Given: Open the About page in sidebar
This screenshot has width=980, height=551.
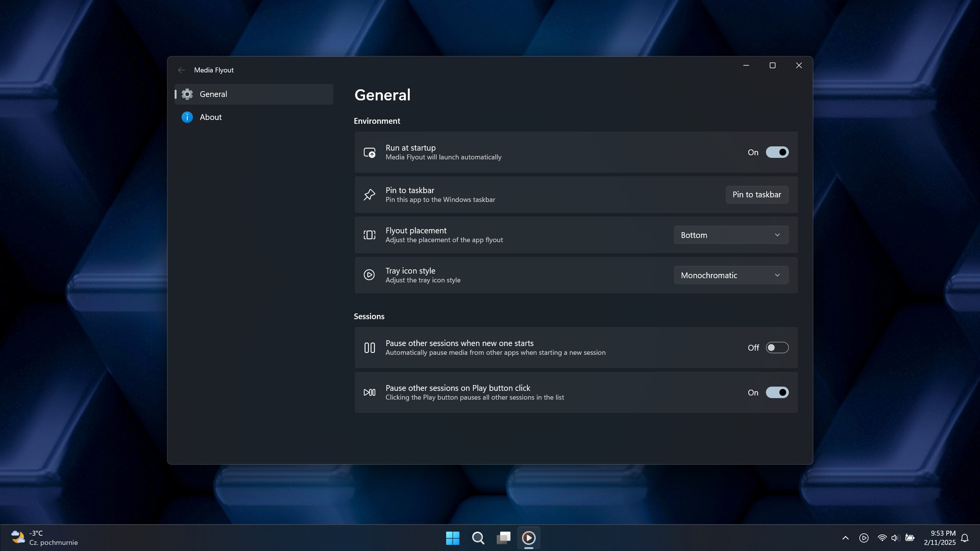Looking at the screenshot, I should coord(211,117).
